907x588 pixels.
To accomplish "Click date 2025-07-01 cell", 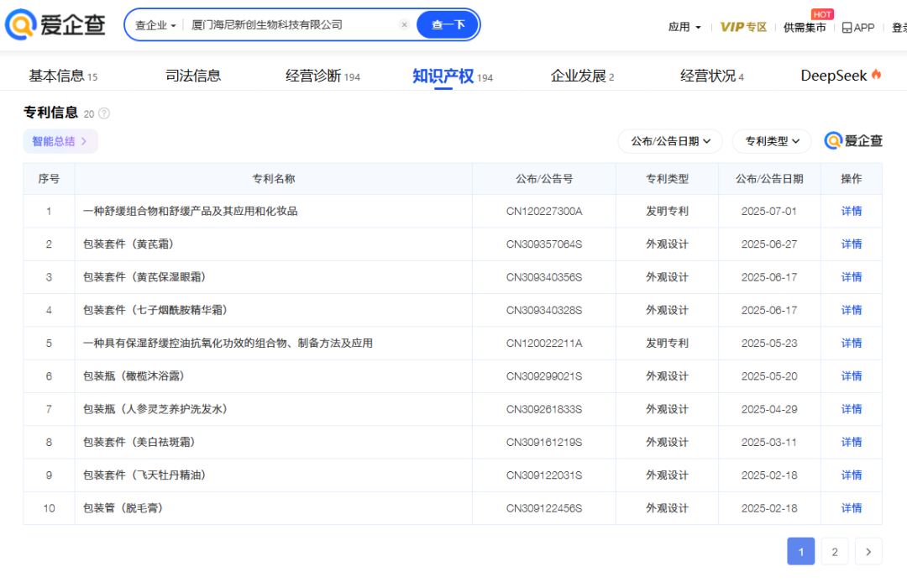I will tap(768, 211).
